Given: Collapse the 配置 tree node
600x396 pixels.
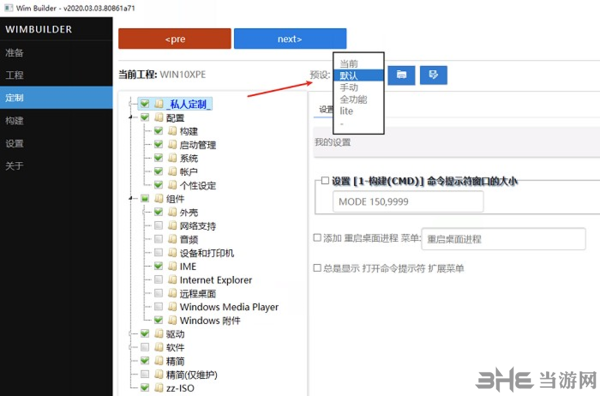Looking at the screenshot, I should 131,117.
